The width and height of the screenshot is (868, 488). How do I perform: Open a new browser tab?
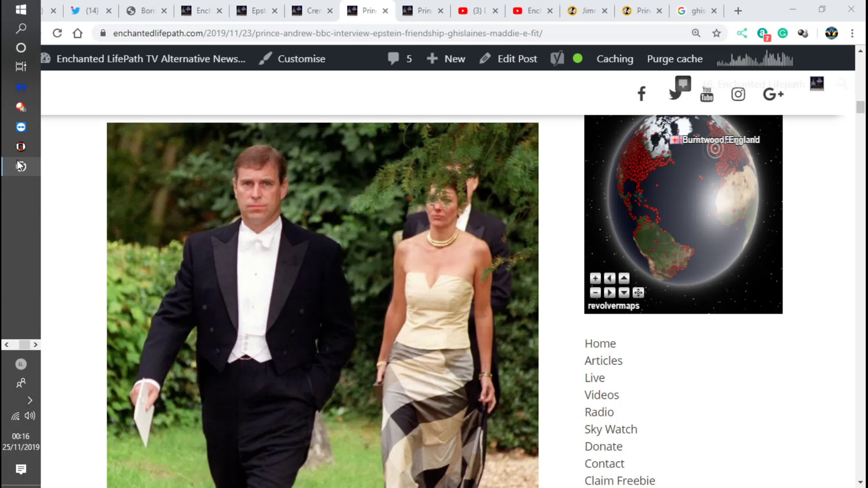click(738, 11)
